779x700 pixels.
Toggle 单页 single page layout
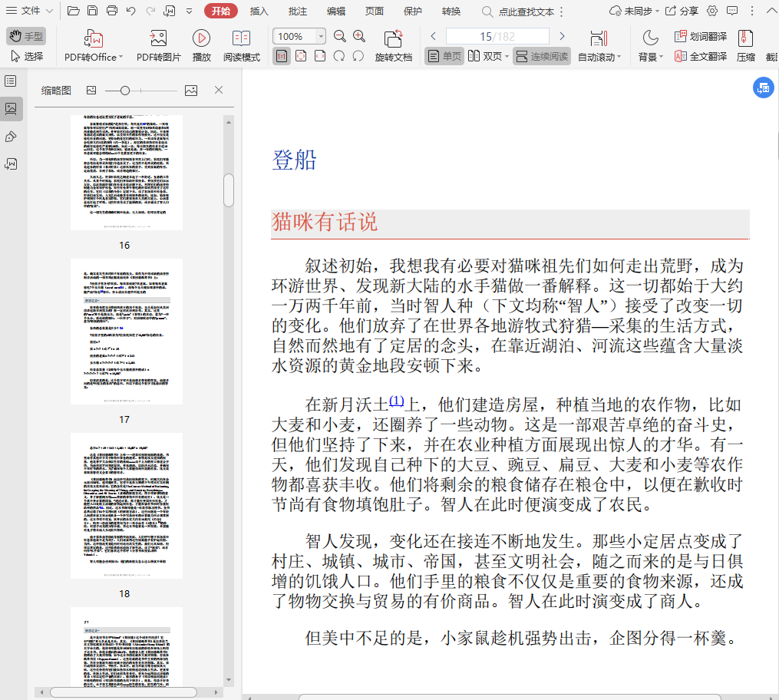coord(444,56)
